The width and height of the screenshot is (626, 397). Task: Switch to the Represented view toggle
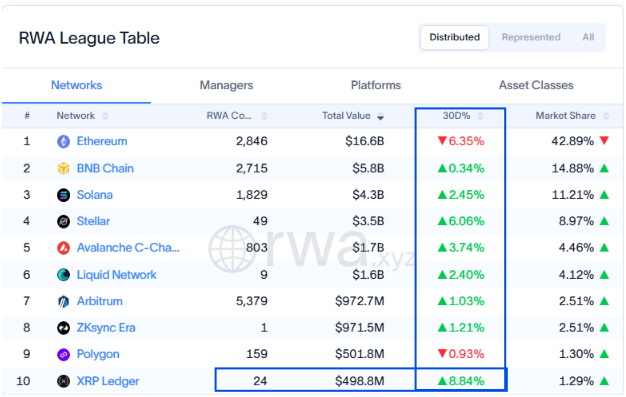(531, 38)
